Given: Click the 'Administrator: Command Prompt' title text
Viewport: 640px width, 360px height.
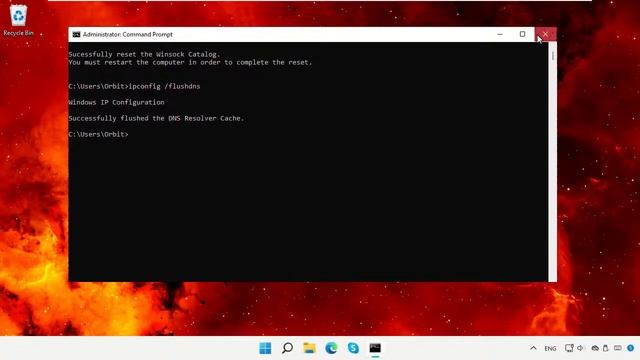Looking at the screenshot, I should click(128, 35).
